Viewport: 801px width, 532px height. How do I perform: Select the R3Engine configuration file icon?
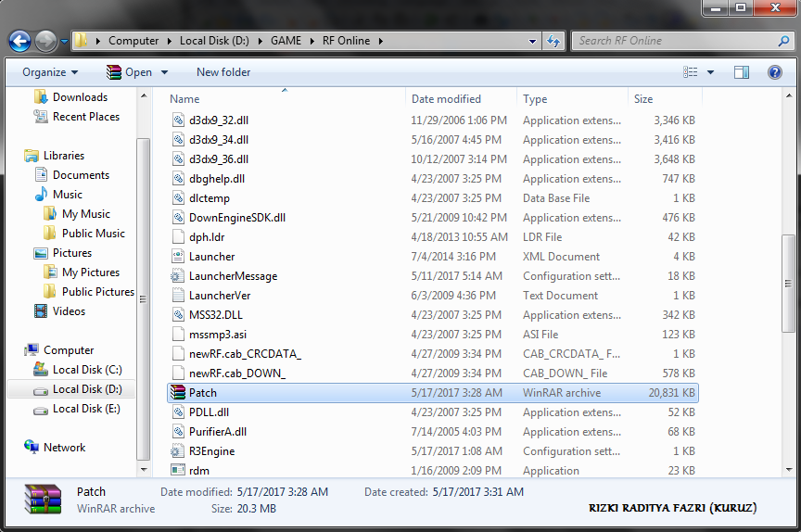178,451
